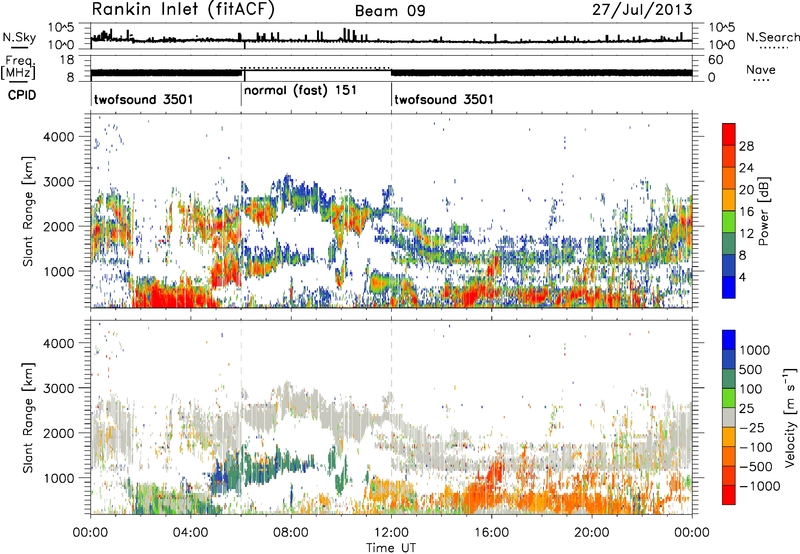Click the "2000" tick on velocity panel axis

[61, 433]
